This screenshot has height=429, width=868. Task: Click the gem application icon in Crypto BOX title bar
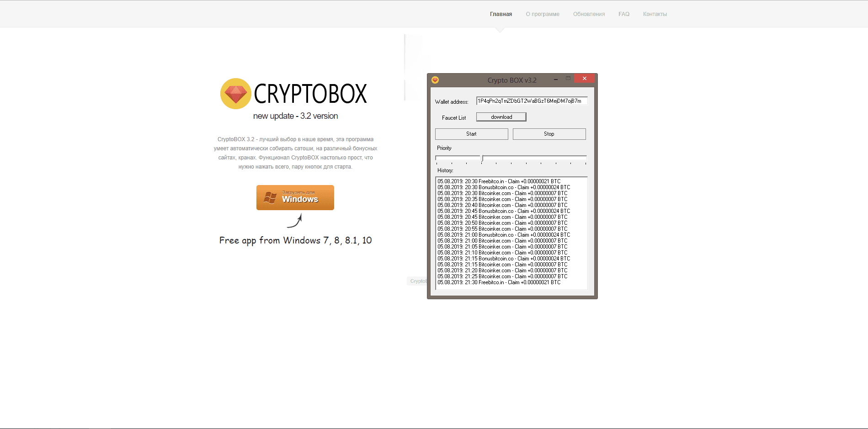point(436,79)
